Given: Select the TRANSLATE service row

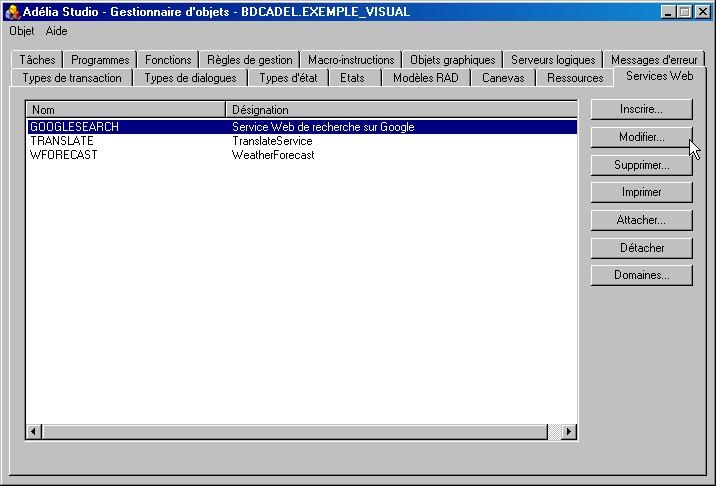Looking at the screenshot, I should click(302, 141).
